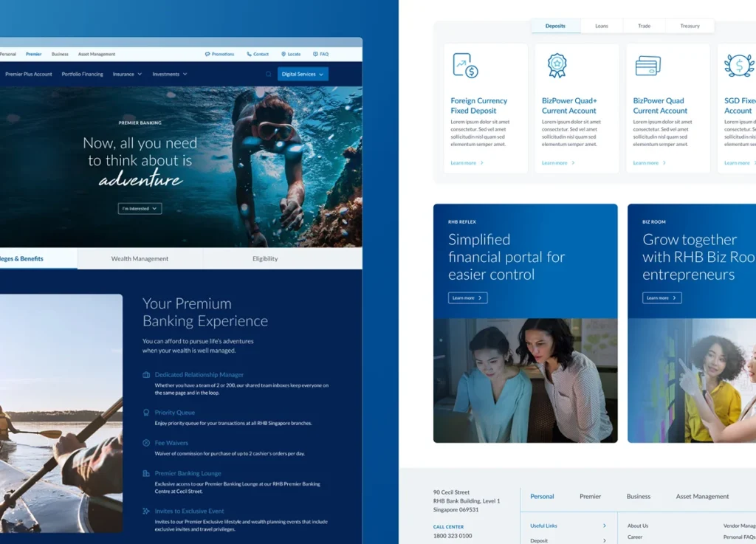
Task: Click Learn more under Foreign Currency Fixed Deposit
Action: 467,163
